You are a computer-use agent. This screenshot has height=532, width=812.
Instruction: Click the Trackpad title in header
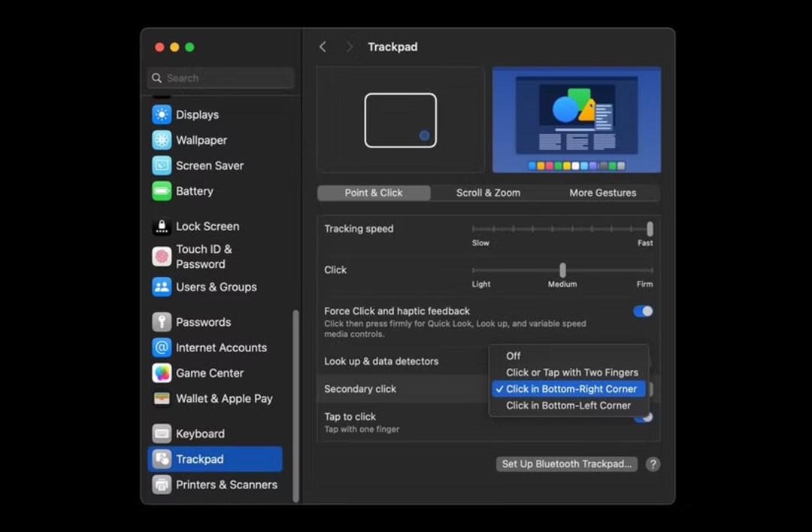coord(392,47)
